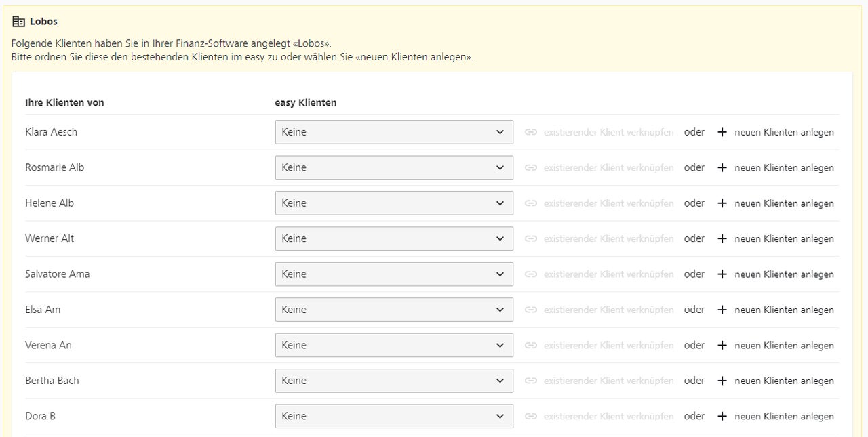Click the link icon in Helene Alb row
This screenshot has height=437, width=868.
pyautogui.click(x=531, y=203)
